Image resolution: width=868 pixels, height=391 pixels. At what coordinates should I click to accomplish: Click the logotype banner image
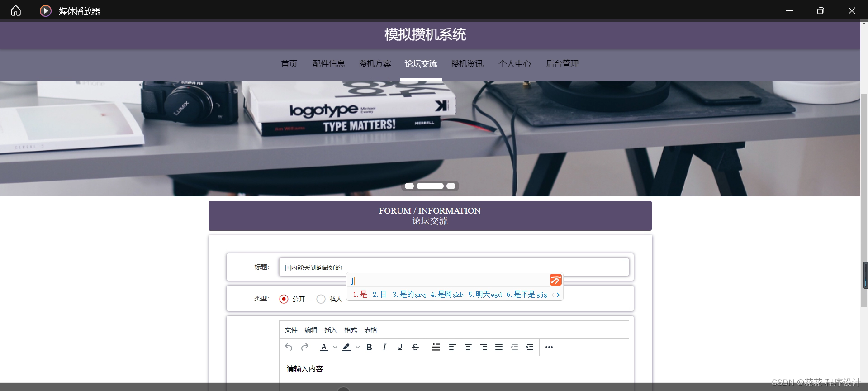coord(430,138)
